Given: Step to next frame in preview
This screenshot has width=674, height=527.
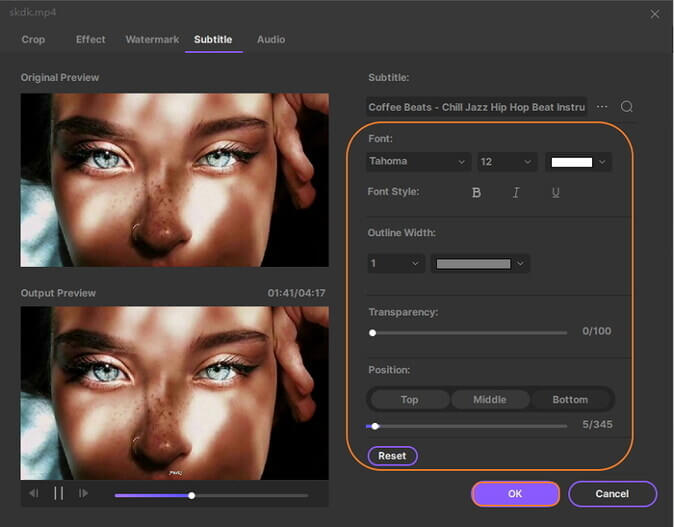Looking at the screenshot, I should pos(83,493).
